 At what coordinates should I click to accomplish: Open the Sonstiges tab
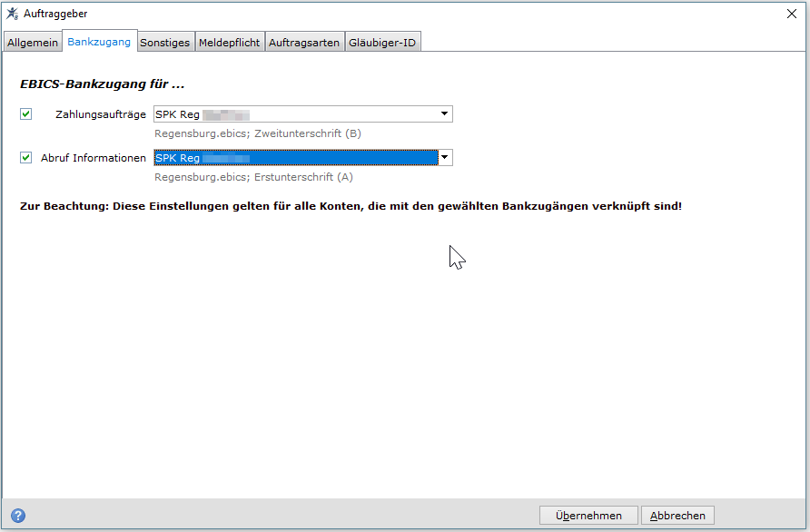click(164, 43)
